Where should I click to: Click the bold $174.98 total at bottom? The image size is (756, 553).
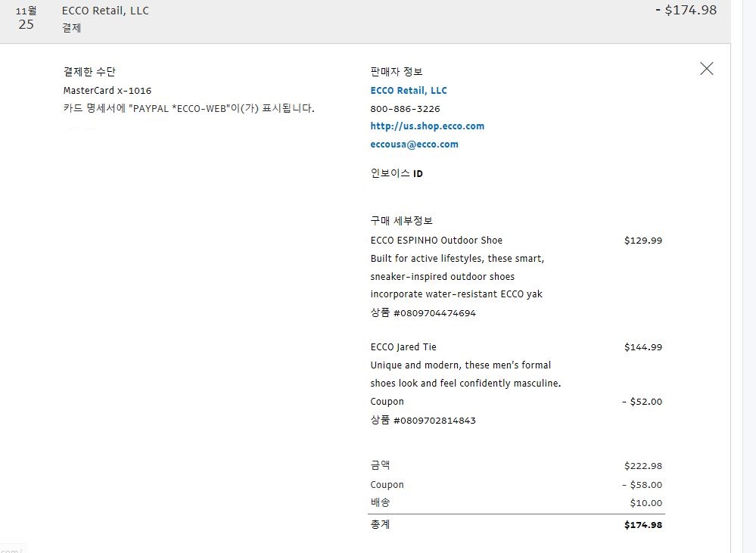point(642,525)
